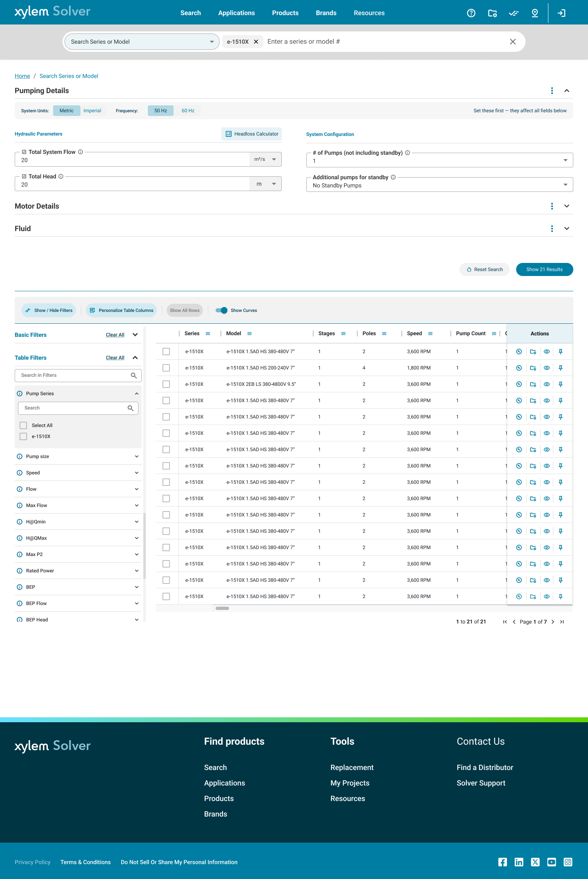This screenshot has width=588, height=879.
Task: Open Pumping Details options menu
Action: point(552,91)
